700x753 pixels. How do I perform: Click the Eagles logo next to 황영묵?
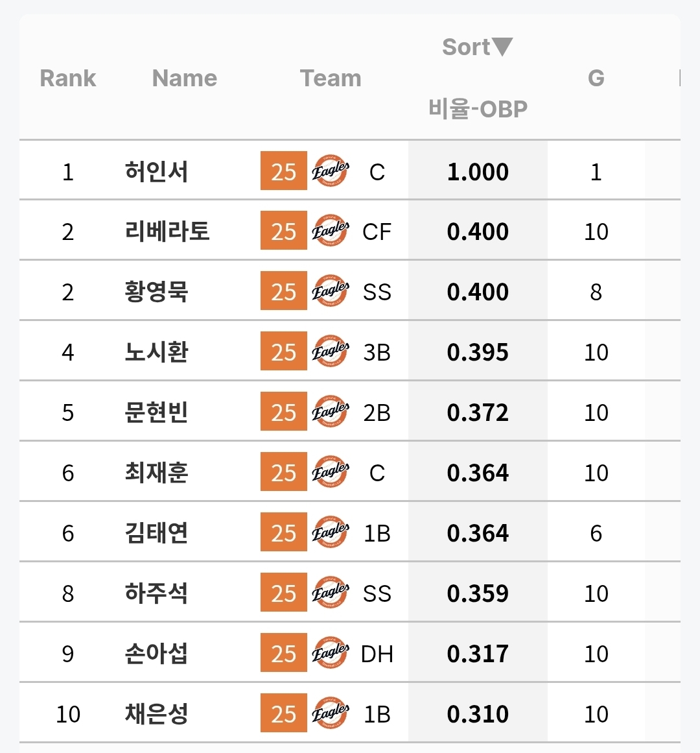pyautogui.click(x=331, y=292)
